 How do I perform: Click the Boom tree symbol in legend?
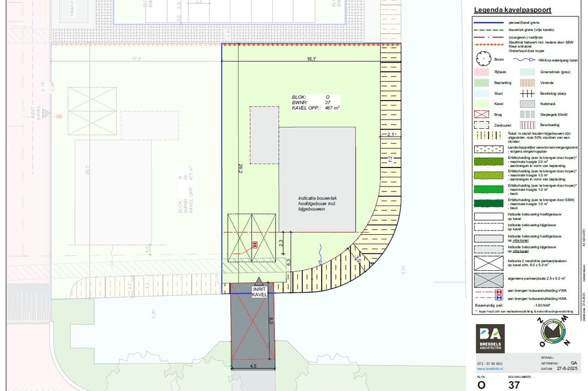[x=484, y=59]
